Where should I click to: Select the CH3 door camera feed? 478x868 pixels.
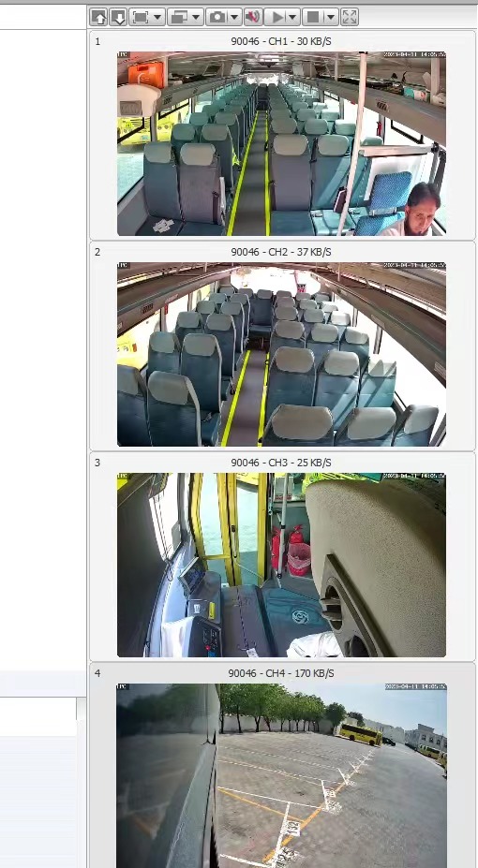point(281,566)
